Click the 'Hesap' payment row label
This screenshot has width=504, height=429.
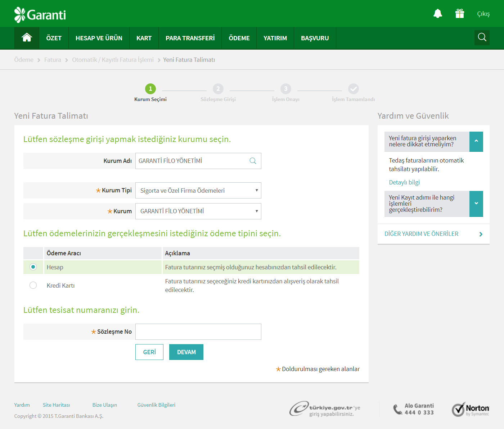coord(55,267)
